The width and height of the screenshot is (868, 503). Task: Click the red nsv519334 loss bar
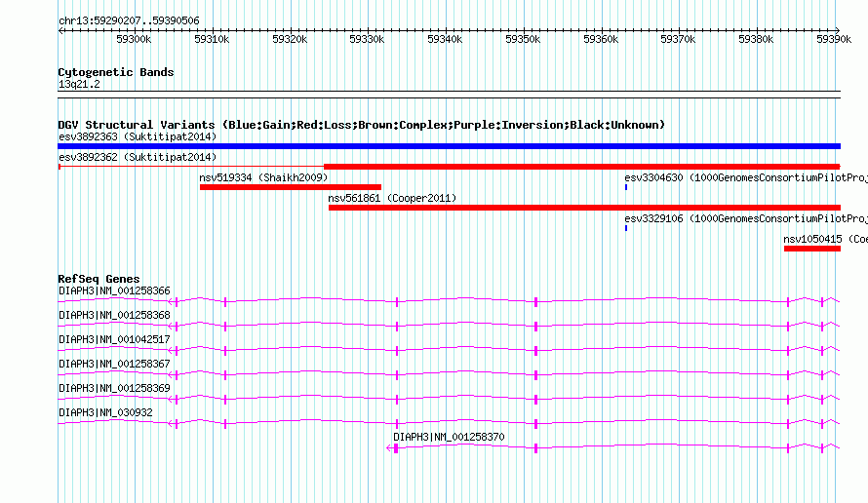tap(291, 187)
